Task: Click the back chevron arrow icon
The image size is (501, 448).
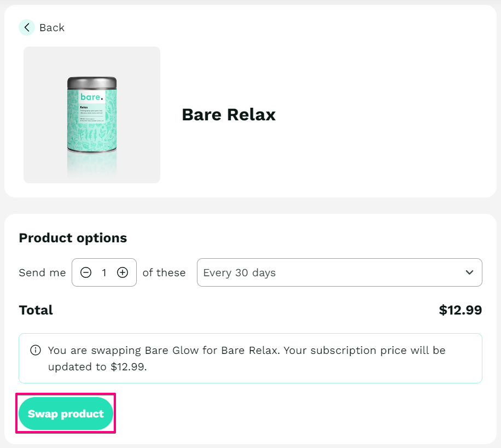Action: 27,27
